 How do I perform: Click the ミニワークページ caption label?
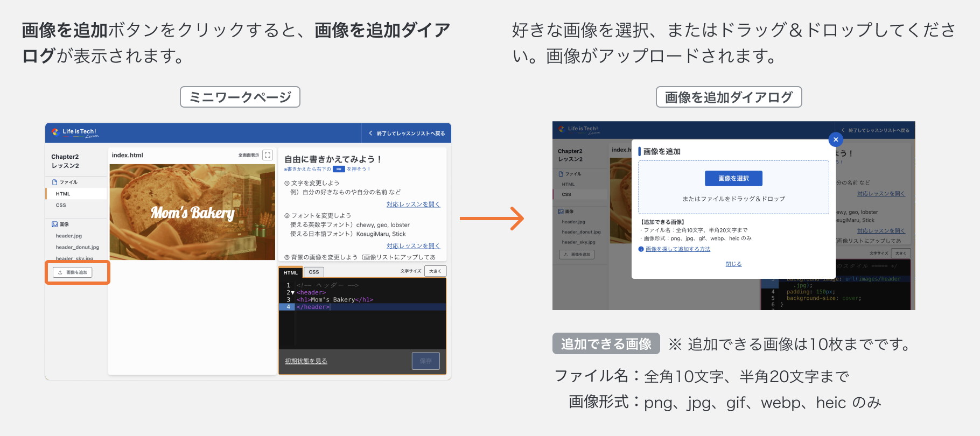240,97
